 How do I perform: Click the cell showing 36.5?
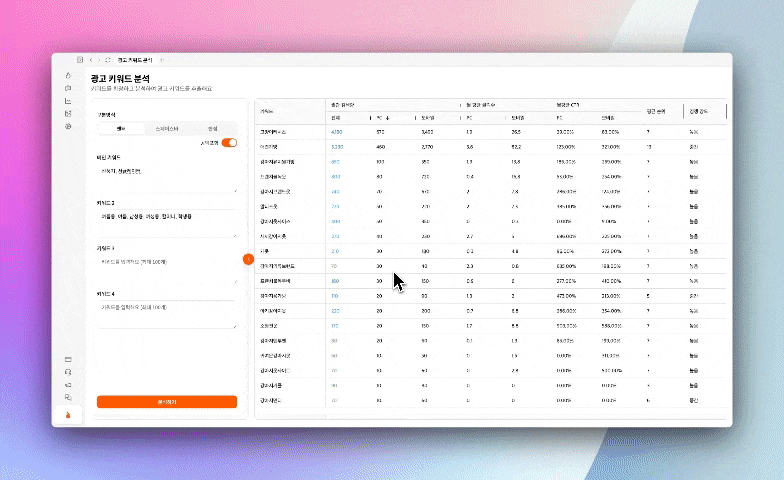coord(516,132)
